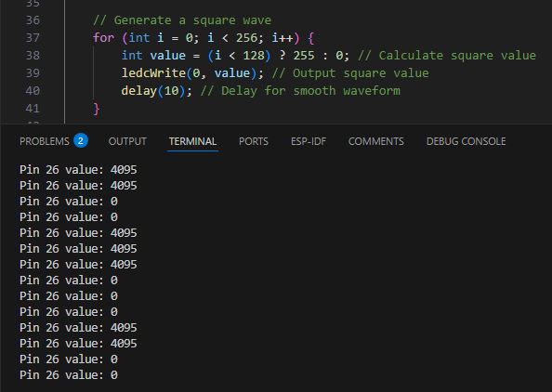Click the closing brace on line 41

[97, 109]
